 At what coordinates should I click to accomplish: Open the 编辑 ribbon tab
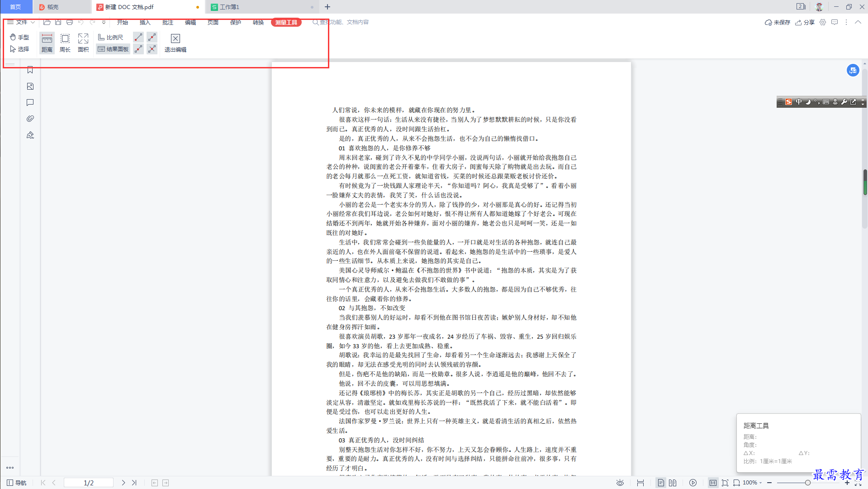(190, 22)
